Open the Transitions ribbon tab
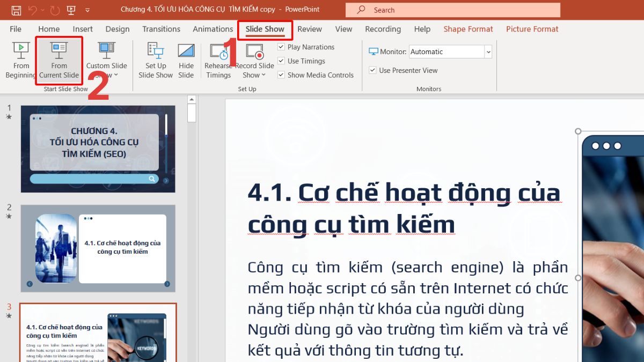Viewport: 644px width, 362px height. (161, 29)
